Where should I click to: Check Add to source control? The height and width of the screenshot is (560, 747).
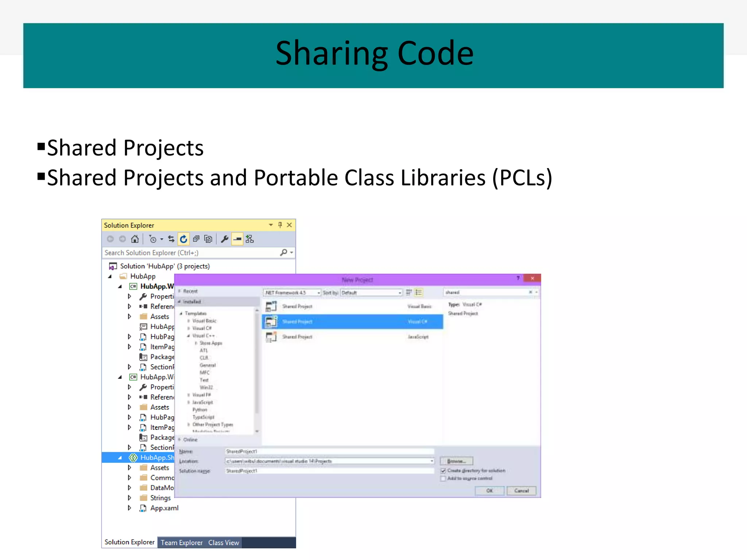(x=444, y=479)
